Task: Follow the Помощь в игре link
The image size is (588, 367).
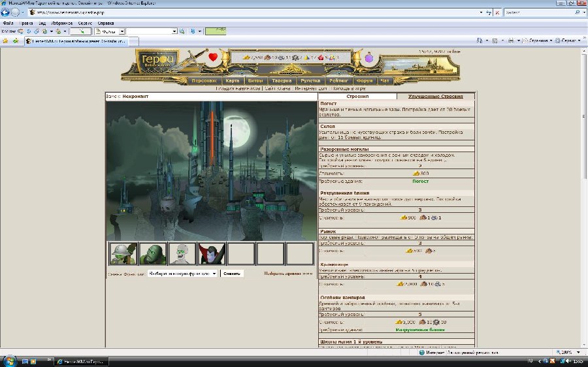Action: coord(348,88)
